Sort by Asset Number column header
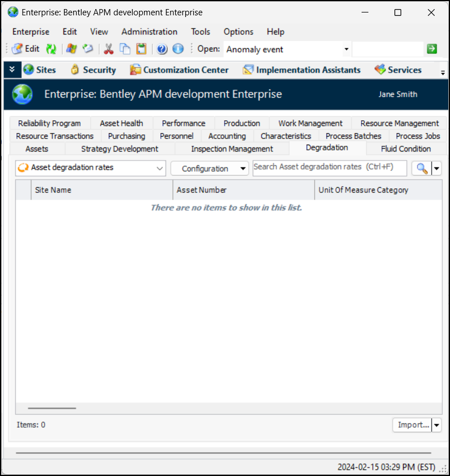 pyautogui.click(x=244, y=190)
